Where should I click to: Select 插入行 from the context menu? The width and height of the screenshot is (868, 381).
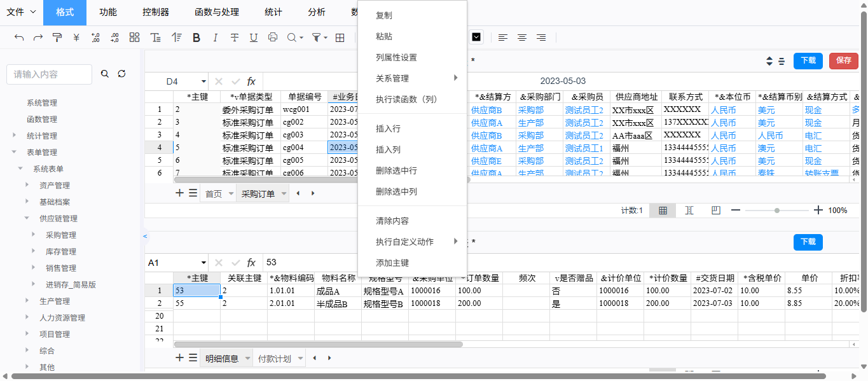point(388,128)
